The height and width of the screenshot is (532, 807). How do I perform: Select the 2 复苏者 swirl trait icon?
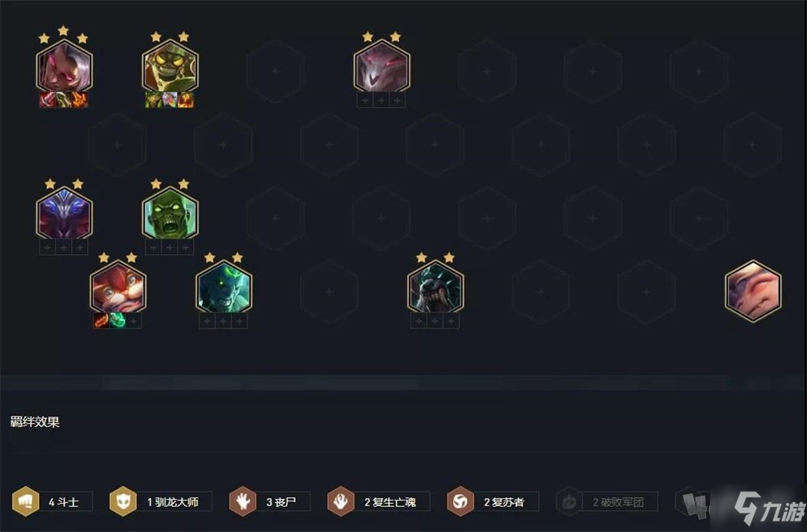(x=460, y=501)
